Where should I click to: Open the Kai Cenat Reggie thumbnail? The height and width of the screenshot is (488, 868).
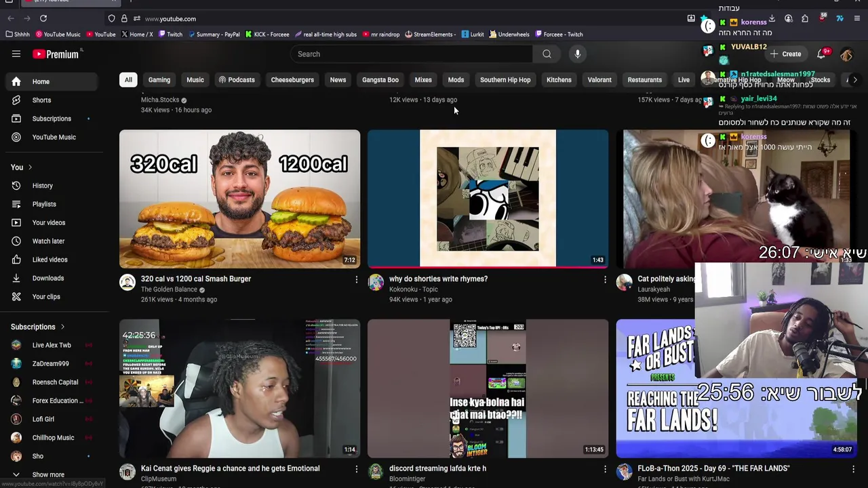click(x=239, y=388)
